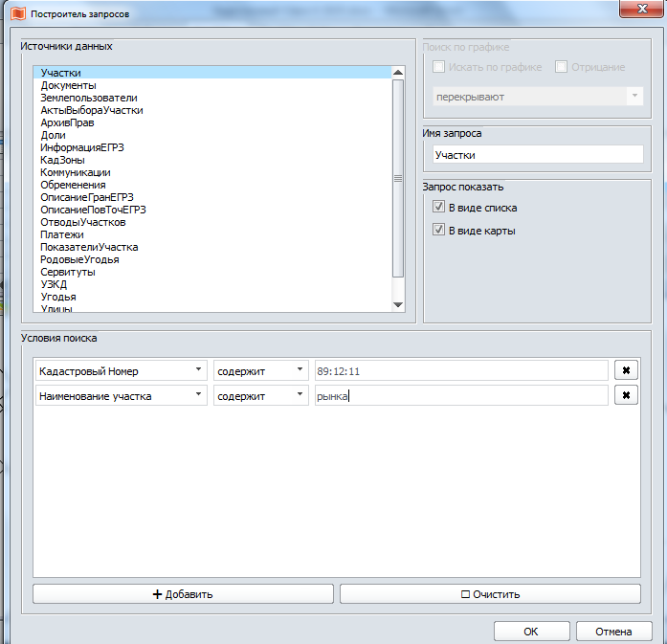Remove the Кадастровый Номер condition row
The height and width of the screenshot is (644, 667).
point(626,370)
